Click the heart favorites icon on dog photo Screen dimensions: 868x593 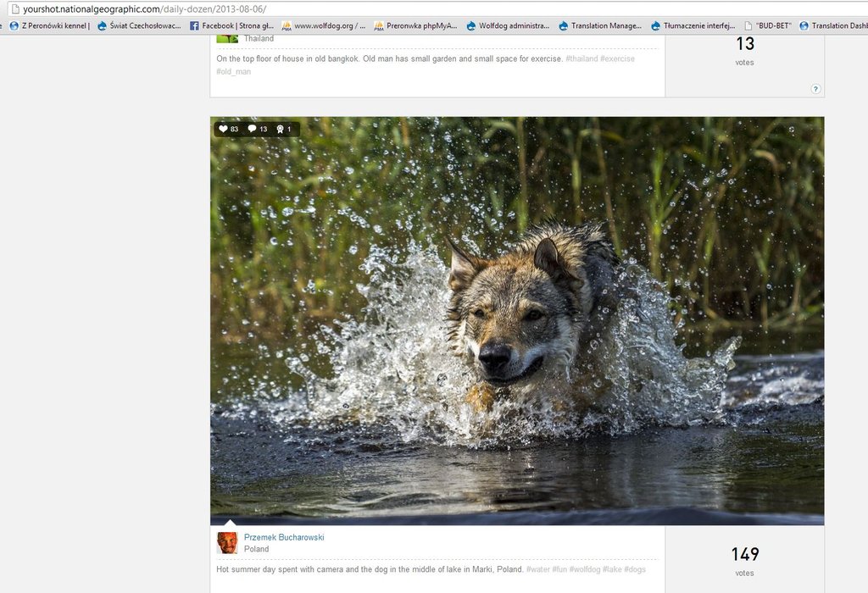point(224,129)
